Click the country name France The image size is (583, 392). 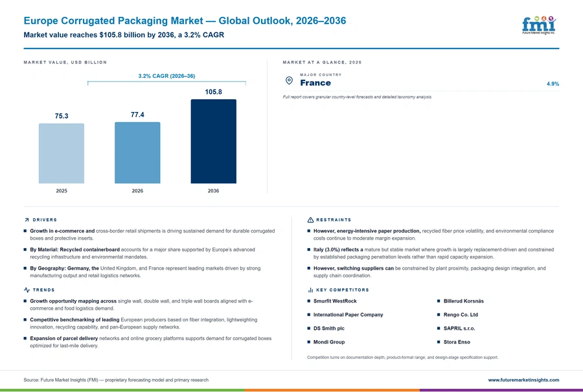click(315, 83)
